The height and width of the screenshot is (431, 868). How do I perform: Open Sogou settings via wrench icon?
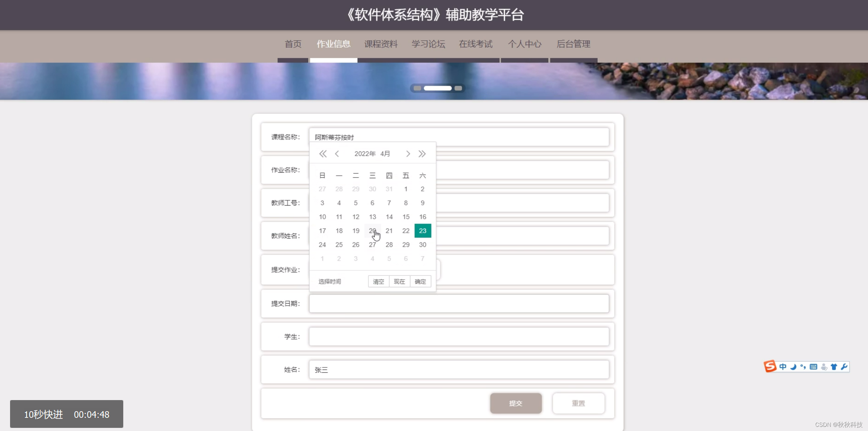(x=844, y=366)
